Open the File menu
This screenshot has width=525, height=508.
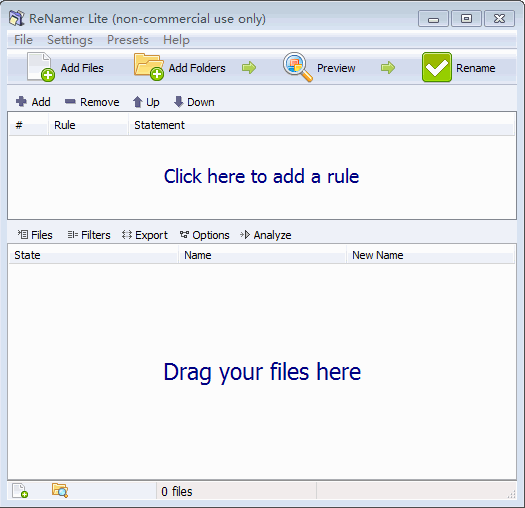tap(23, 40)
